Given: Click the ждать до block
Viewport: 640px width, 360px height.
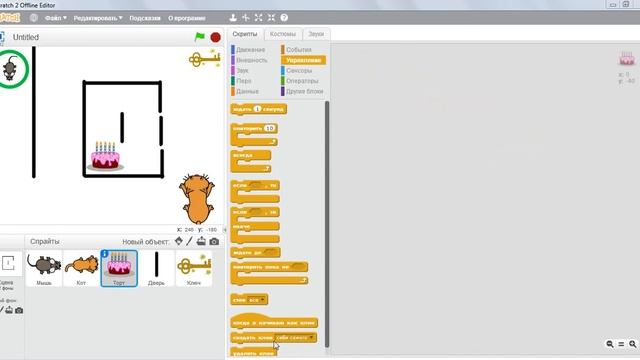Looking at the screenshot, I should coord(255,253).
